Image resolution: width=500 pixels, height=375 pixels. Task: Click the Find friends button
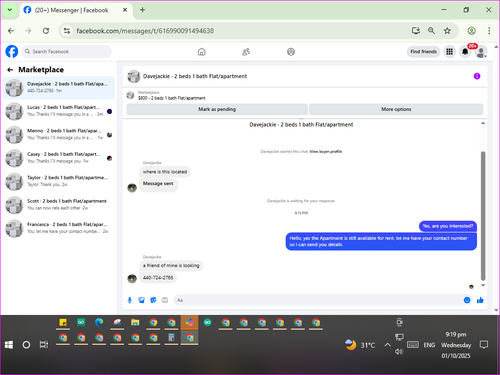423,52
